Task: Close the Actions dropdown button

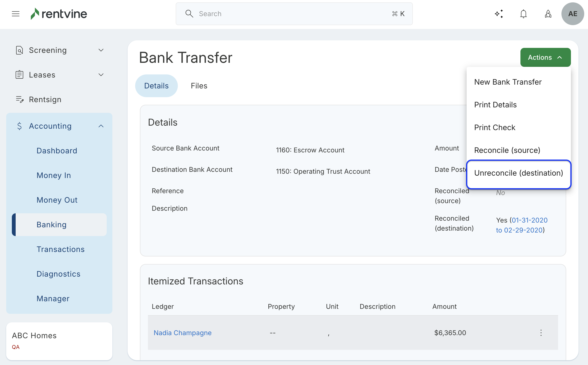Action: pos(545,57)
